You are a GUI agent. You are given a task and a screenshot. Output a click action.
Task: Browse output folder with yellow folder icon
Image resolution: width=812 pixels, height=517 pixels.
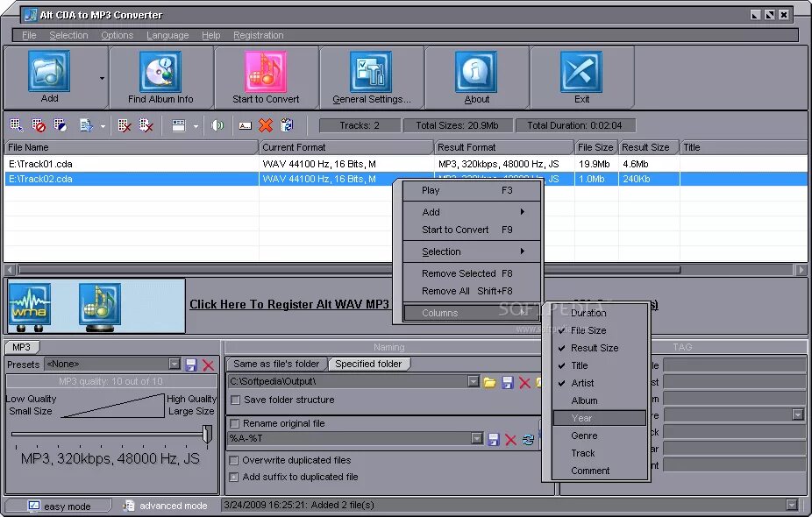489,382
